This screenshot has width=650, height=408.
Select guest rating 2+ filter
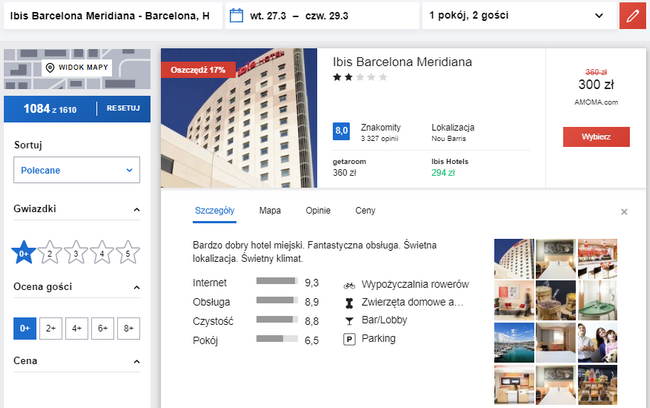(x=51, y=328)
